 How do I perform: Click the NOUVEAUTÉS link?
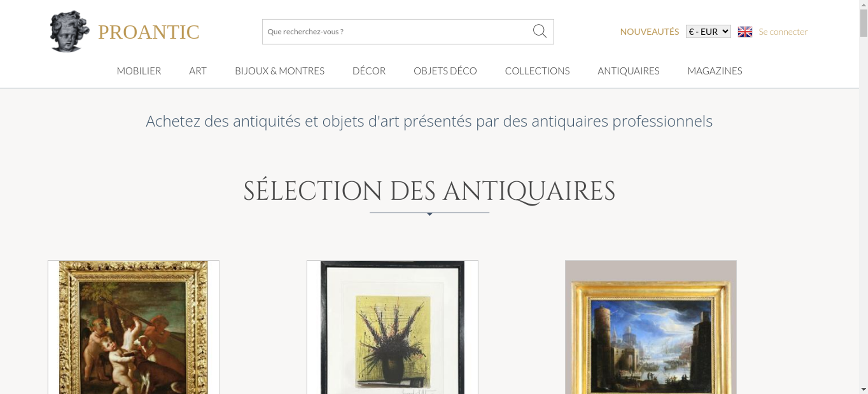coord(649,32)
